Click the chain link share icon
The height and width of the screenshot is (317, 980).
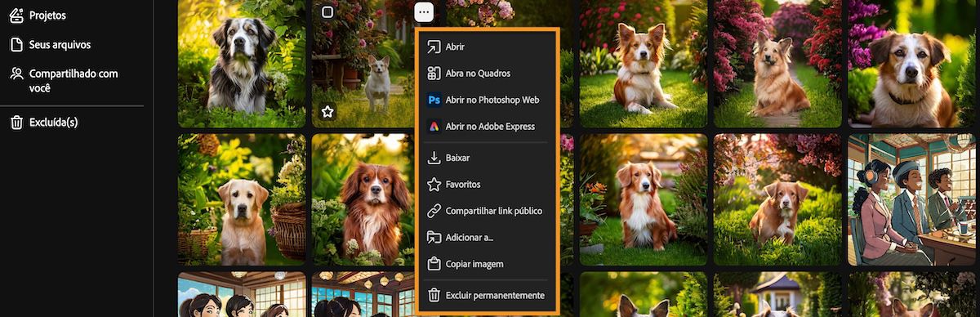click(x=434, y=211)
